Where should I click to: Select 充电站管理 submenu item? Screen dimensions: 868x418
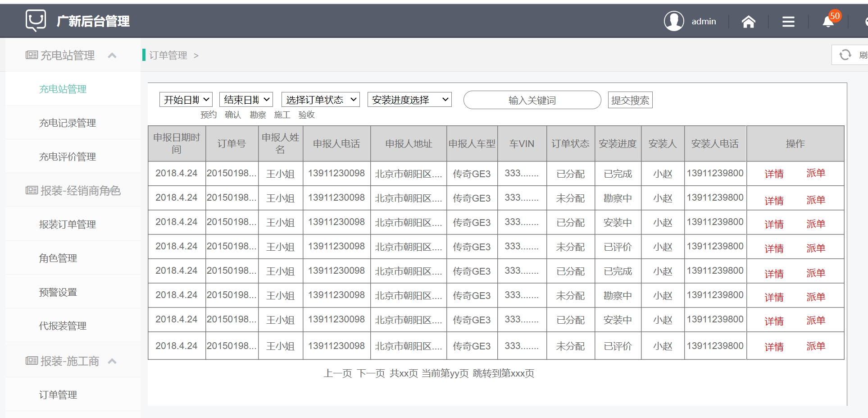(63, 89)
